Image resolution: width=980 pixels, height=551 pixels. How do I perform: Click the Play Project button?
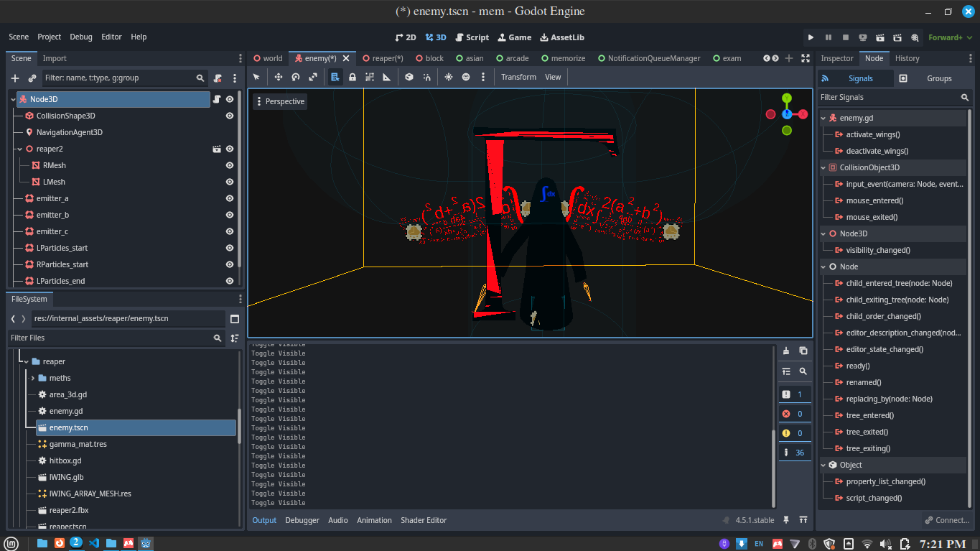pyautogui.click(x=811, y=37)
